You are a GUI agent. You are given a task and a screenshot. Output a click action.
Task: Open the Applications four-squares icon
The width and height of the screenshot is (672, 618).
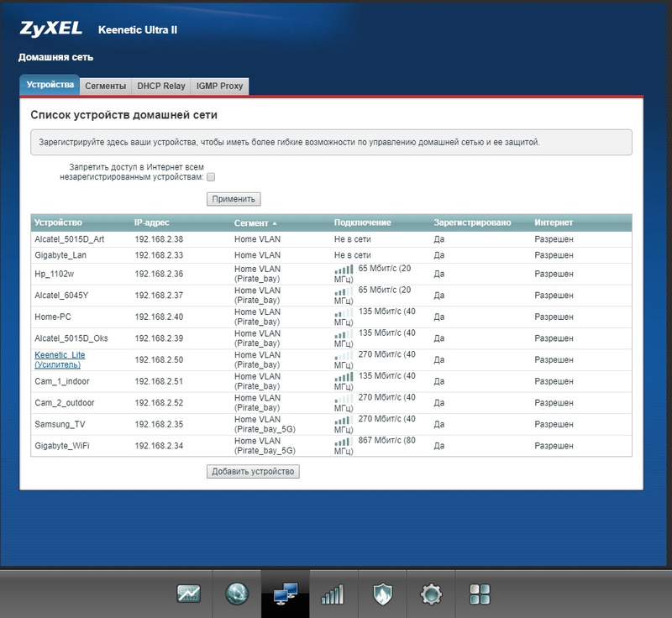click(x=480, y=594)
